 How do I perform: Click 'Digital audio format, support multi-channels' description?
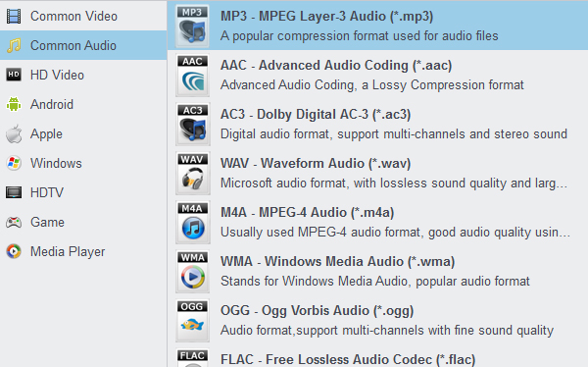(394, 134)
